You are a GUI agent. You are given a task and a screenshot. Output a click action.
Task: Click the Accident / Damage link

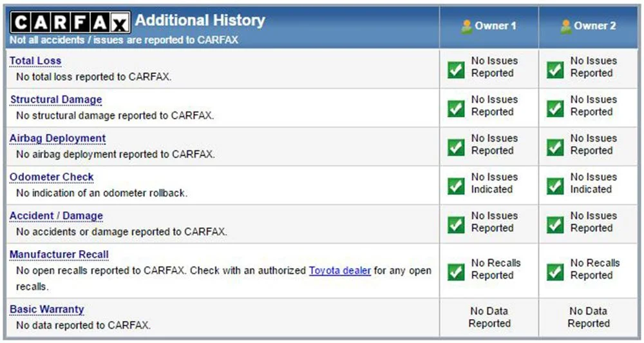pyautogui.click(x=56, y=216)
